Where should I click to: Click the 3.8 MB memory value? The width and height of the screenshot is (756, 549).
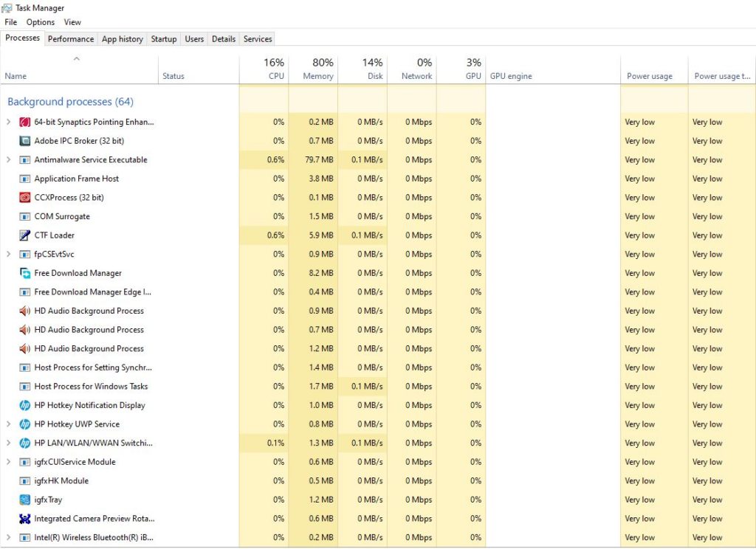(x=321, y=179)
